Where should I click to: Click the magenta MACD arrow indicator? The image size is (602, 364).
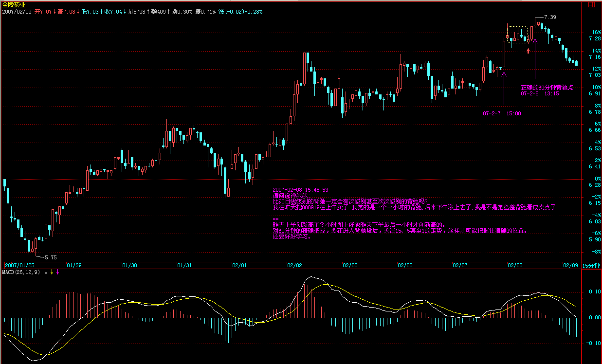57,272
